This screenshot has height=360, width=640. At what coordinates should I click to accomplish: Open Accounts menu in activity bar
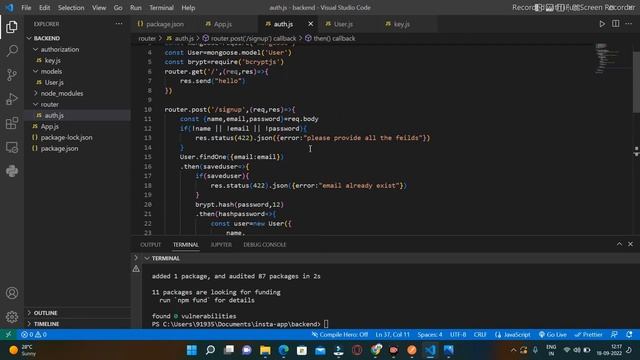point(12,293)
